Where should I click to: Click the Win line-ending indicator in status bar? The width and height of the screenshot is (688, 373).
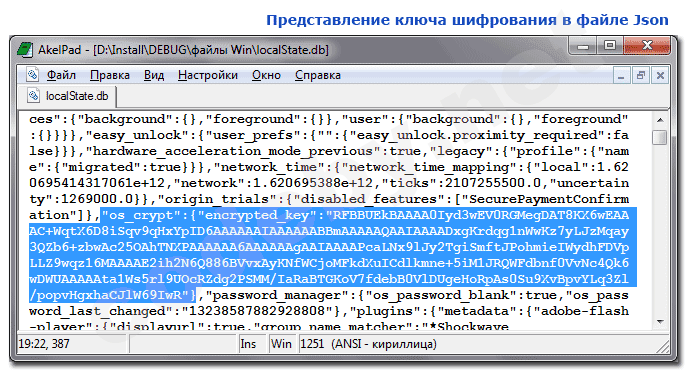click(281, 344)
